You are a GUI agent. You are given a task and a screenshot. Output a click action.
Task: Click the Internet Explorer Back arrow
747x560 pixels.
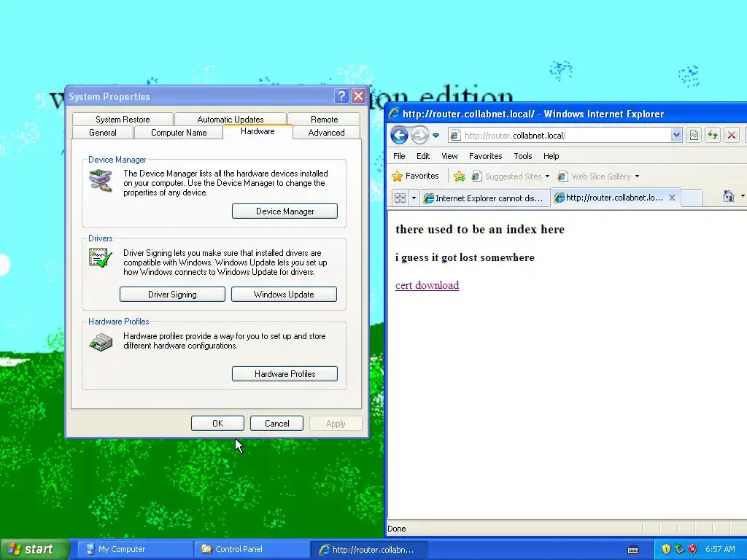point(399,135)
